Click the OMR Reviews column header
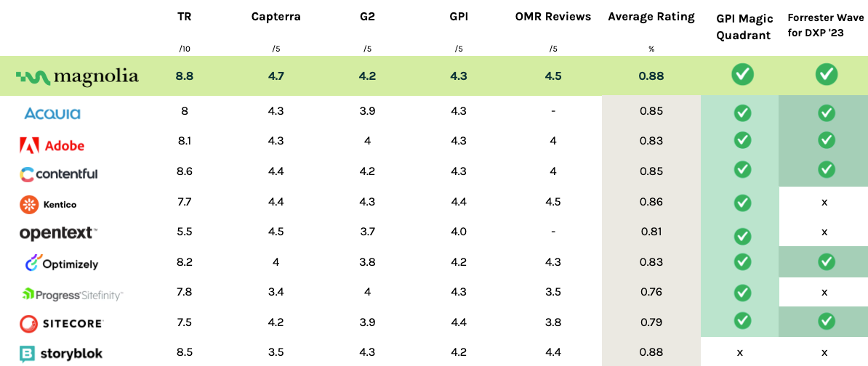The width and height of the screenshot is (868, 366). point(553,16)
